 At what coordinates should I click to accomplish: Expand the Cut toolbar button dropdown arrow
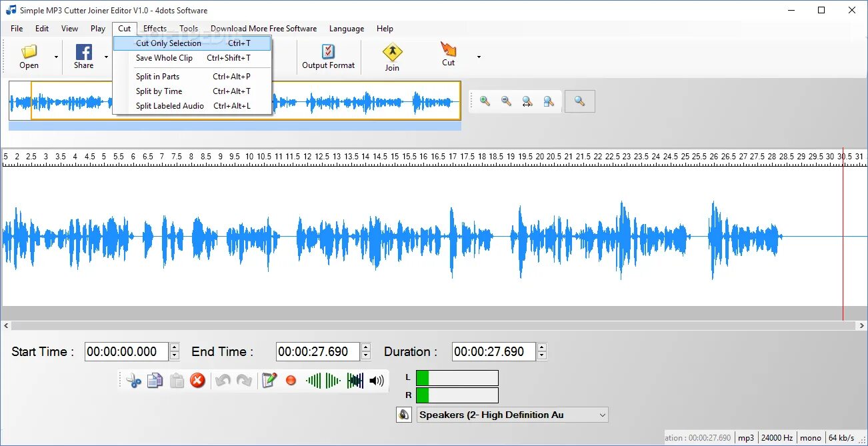pos(479,57)
